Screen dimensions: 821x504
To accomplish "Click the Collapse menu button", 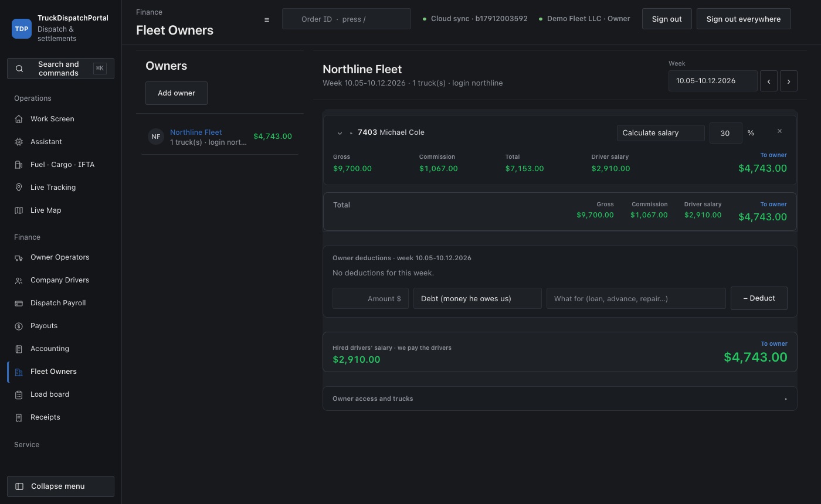I will 60,486.
